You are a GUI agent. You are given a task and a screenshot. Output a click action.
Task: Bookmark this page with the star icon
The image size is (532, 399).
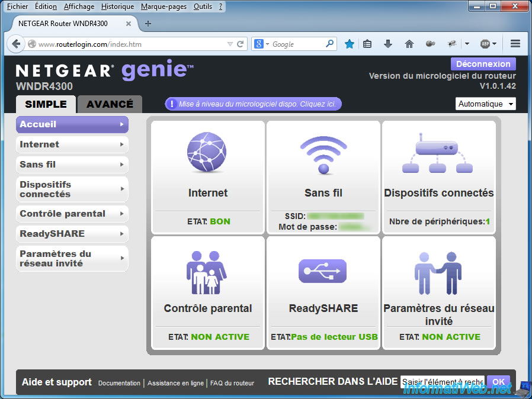349,44
